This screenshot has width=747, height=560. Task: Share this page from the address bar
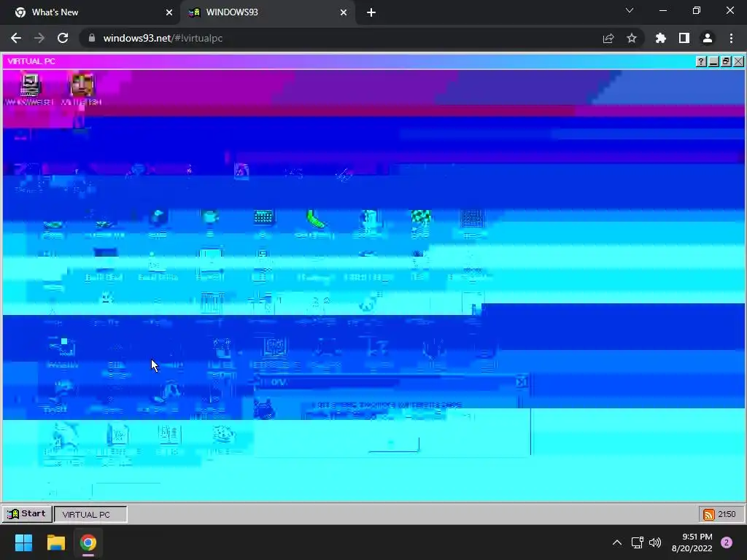[608, 38]
